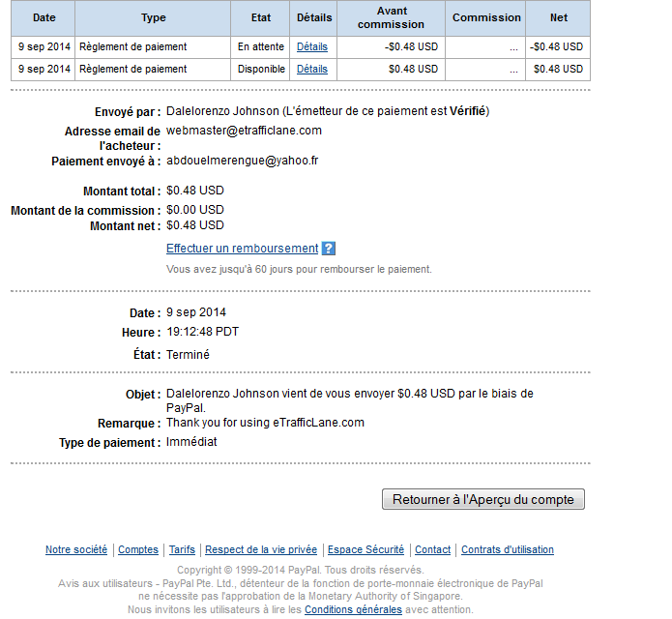The width and height of the screenshot is (672, 619).
Task: Open the Espace Sécurité footer link
Action: tap(366, 549)
